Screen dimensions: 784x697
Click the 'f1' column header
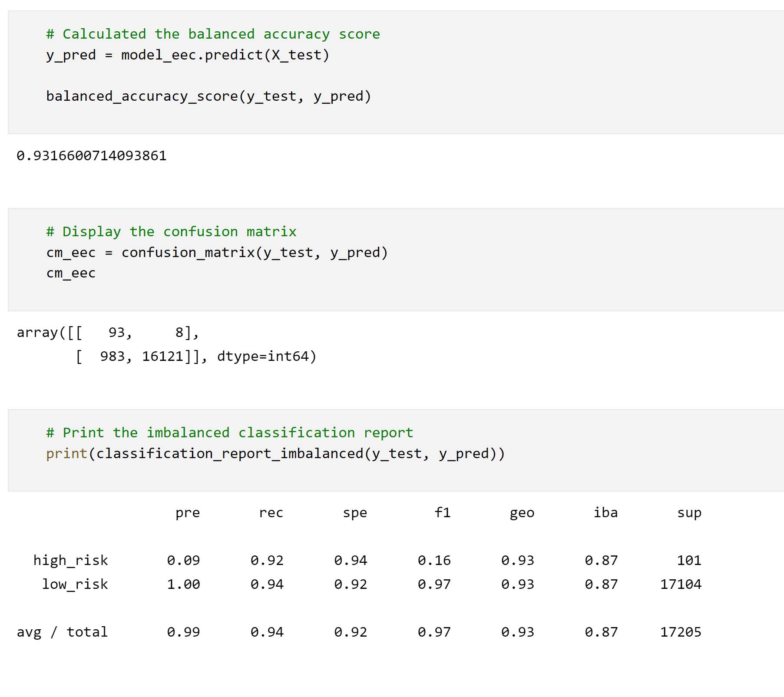(443, 512)
